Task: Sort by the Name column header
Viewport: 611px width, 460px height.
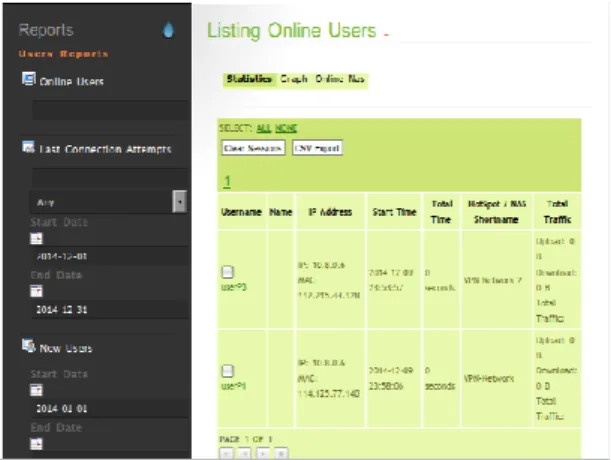Action: (x=281, y=212)
